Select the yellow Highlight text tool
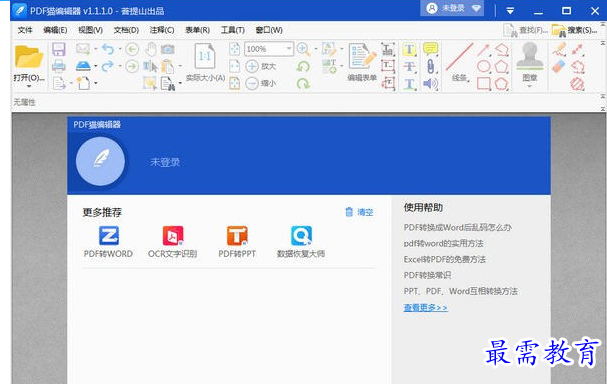Screen dimensions: 607x384 point(410,49)
